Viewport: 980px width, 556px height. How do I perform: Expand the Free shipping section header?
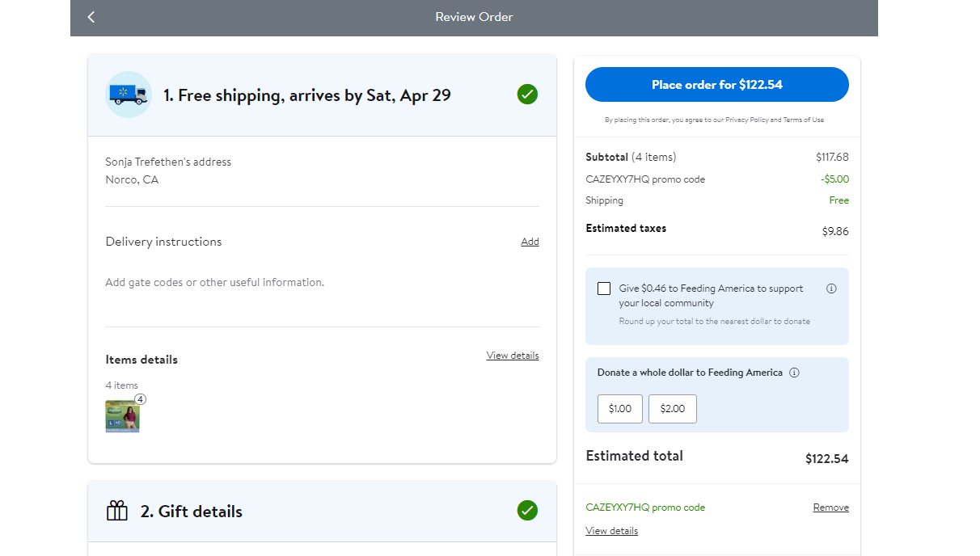pos(322,95)
